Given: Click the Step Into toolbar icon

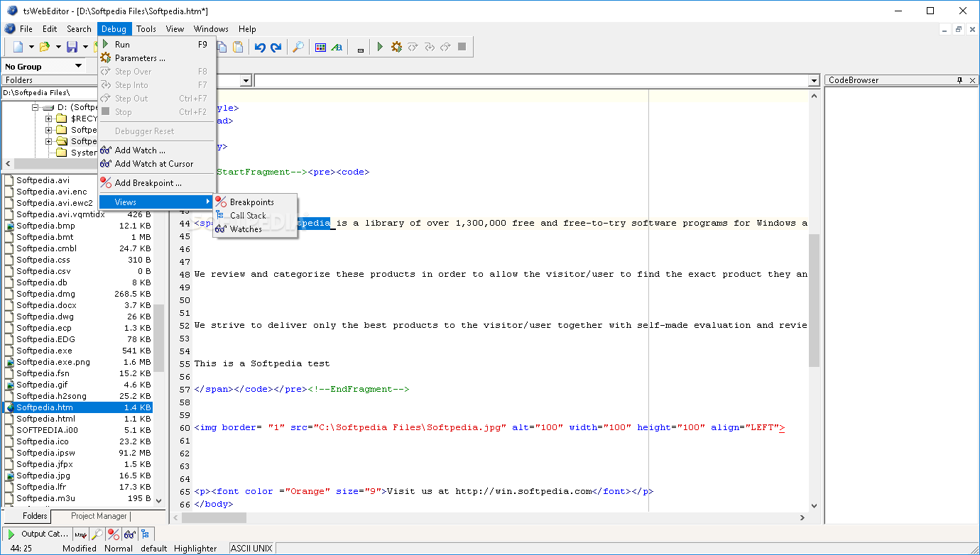Looking at the screenshot, I should coord(429,47).
